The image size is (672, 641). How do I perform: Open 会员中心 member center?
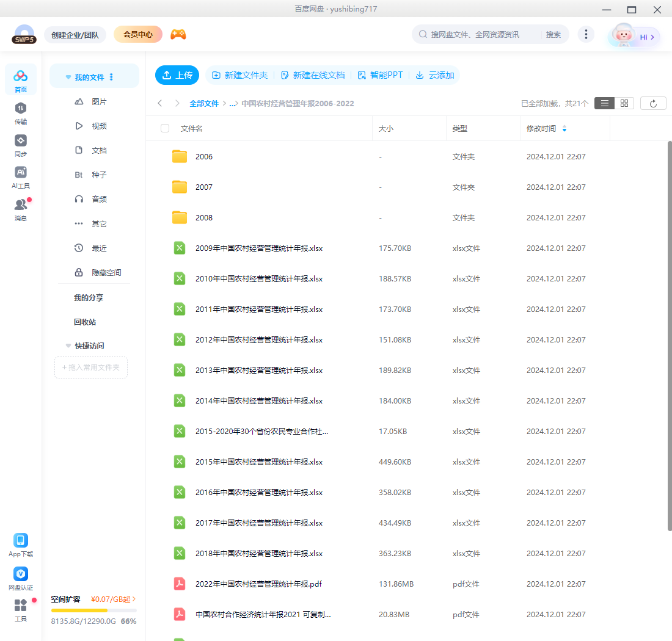tap(138, 34)
